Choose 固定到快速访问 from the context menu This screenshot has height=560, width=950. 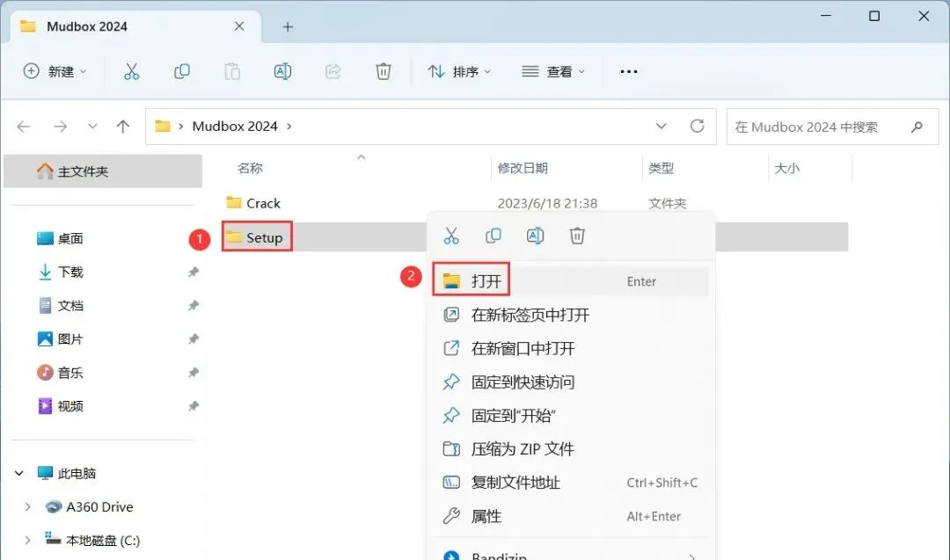point(571,382)
